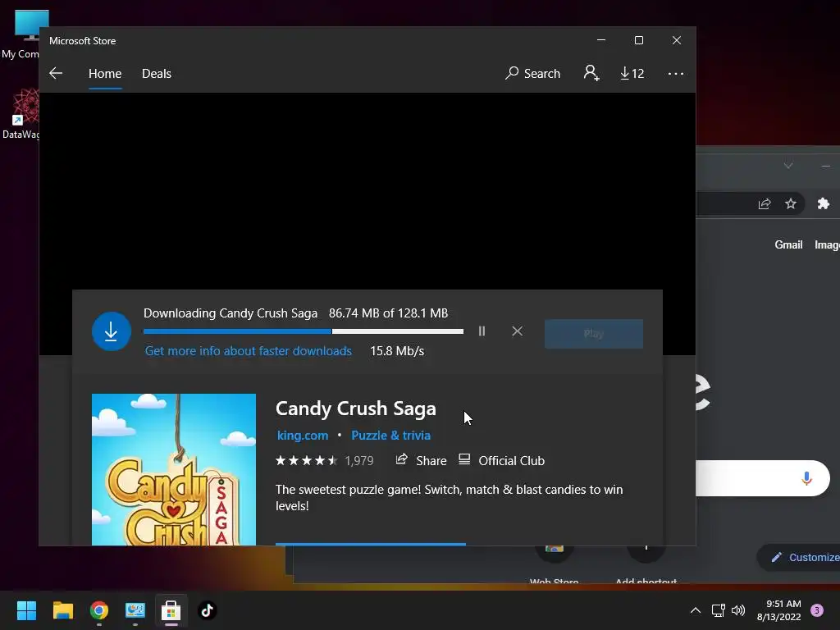The height and width of the screenshot is (630, 840).
Task: Open the volume speaker tray icon
Action: coord(738,610)
